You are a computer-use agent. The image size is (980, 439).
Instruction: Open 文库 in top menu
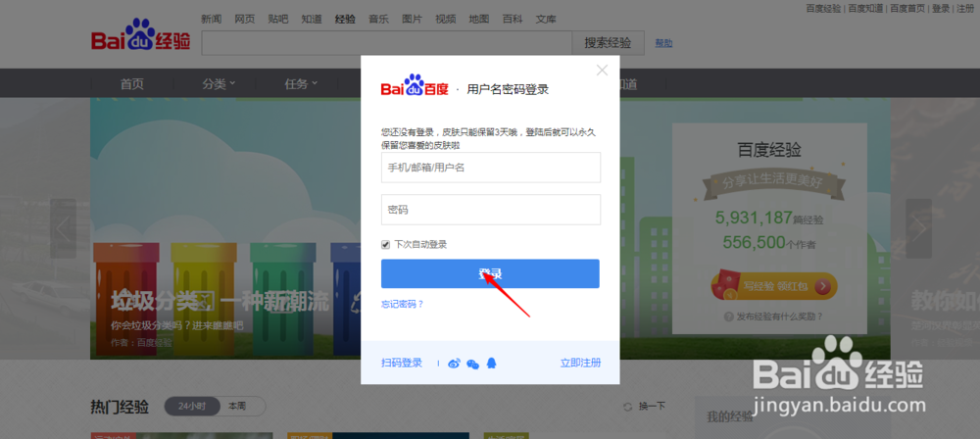click(546, 19)
